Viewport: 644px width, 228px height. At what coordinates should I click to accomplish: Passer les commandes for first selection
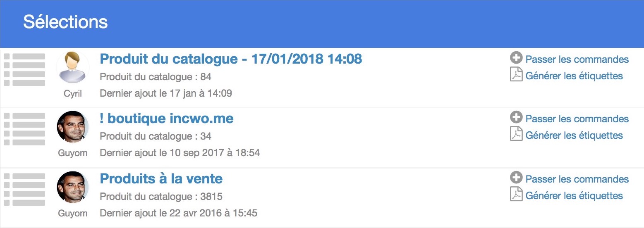click(x=577, y=59)
